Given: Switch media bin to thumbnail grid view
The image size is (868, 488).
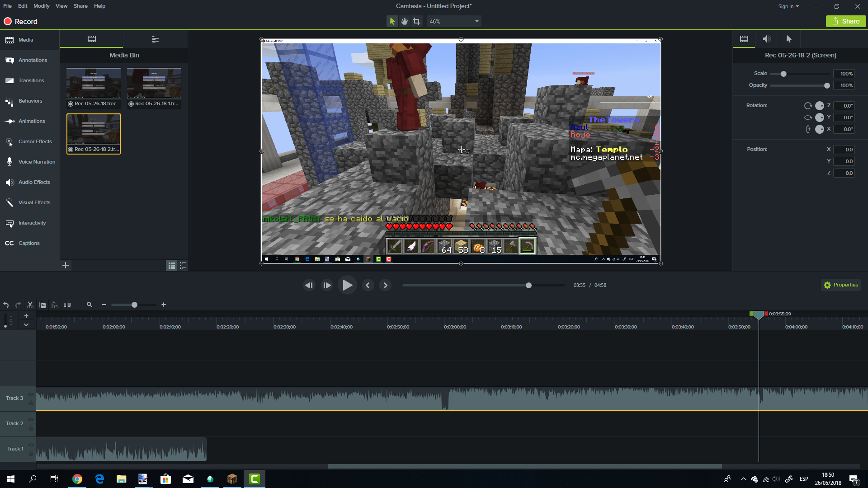Looking at the screenshot, I should pos(172,266).
